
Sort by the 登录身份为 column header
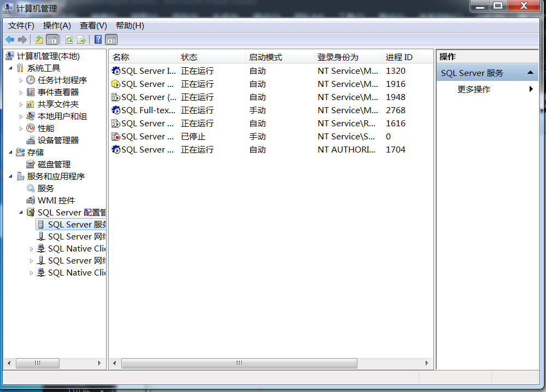tap(348, 57)
